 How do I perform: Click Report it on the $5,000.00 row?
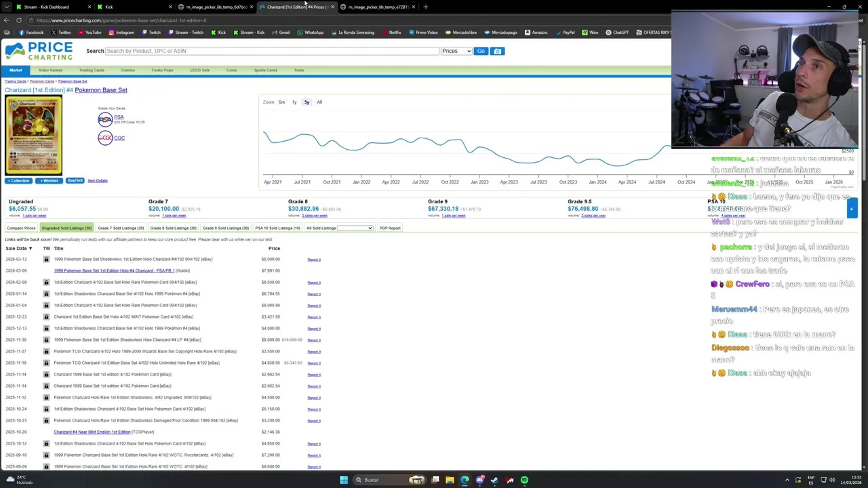[x=314, y=260]
